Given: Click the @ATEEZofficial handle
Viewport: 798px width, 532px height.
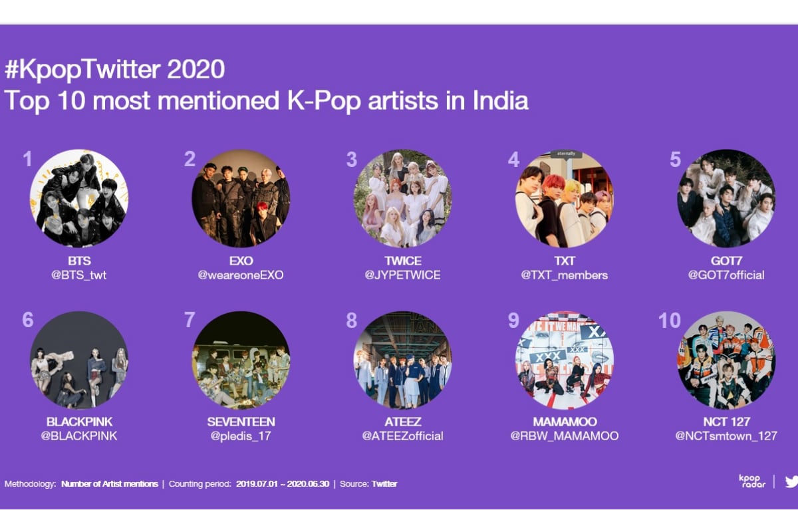Looking at the screenshot, I should 402,436.
